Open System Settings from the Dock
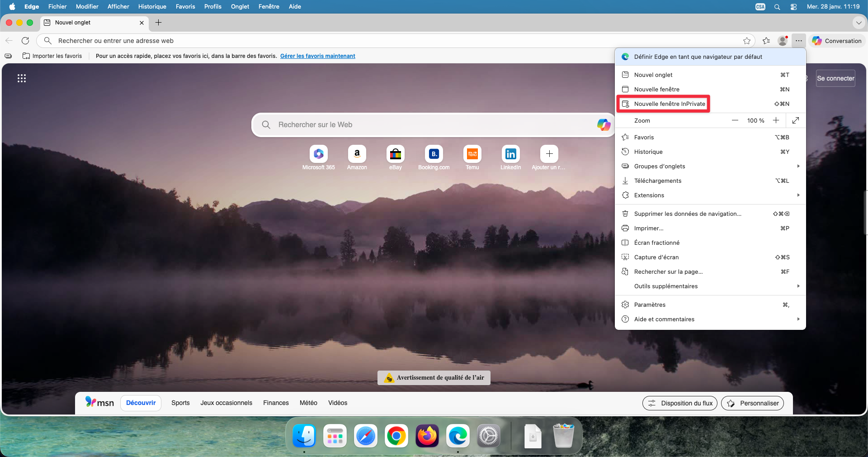The image size is (868, 457). coord(489,436)
